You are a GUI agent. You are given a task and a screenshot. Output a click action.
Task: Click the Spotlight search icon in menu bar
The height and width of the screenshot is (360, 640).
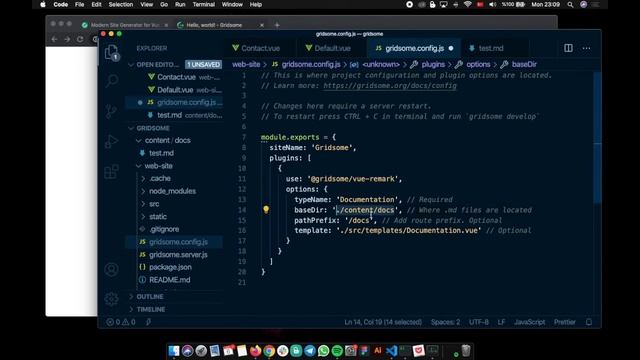[570, 4]
